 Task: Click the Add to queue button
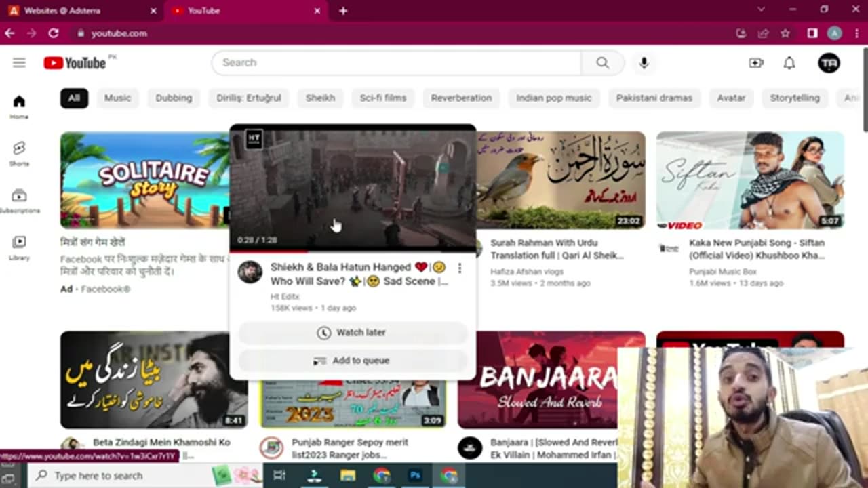pos(353,361)
